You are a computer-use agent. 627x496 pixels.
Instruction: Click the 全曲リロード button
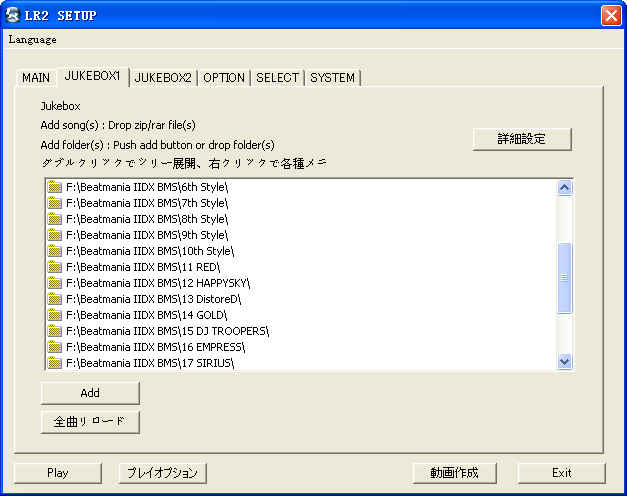click(x=90, y=422)
